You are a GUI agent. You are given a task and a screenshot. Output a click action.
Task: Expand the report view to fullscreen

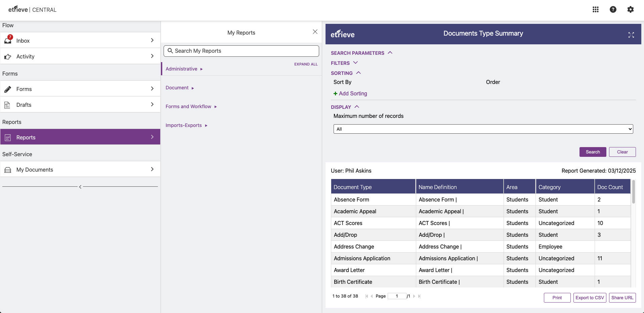631,35
